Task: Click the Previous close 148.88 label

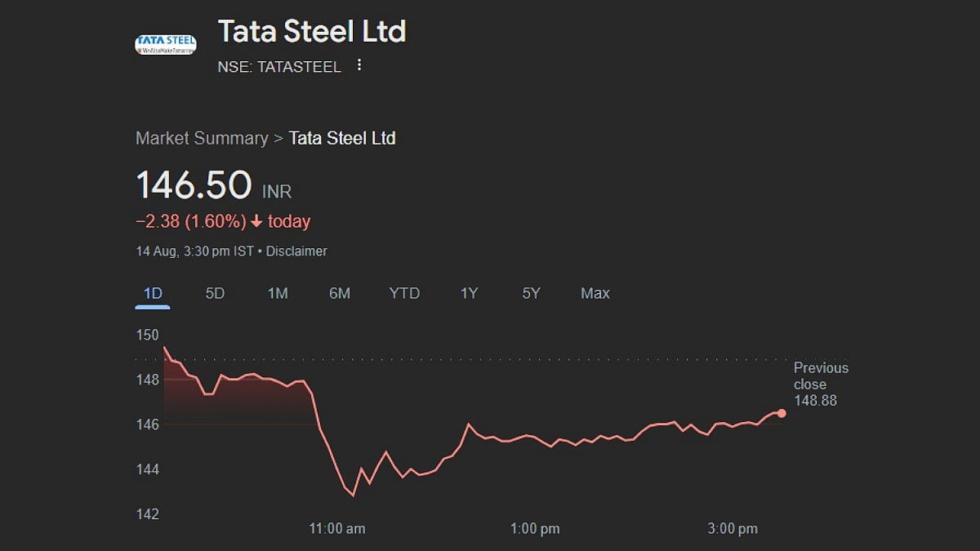Action: click(x=821, y=384)
